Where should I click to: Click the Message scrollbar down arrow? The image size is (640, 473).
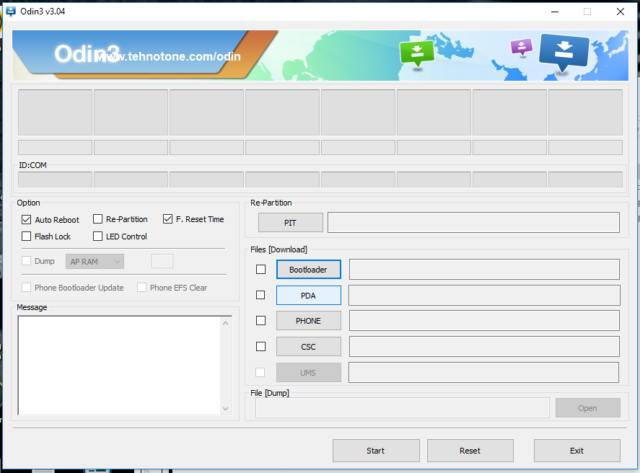(226, 409)
